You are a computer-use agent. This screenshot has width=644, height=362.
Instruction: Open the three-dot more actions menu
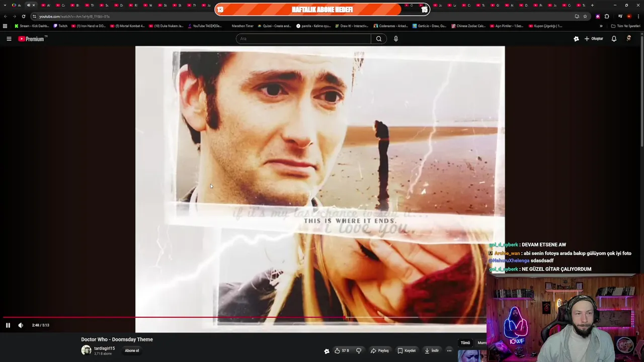pos(449,350)
